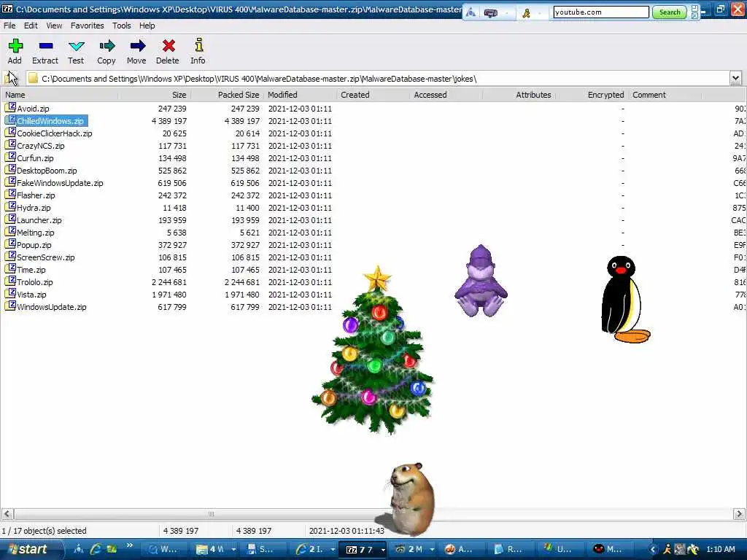This screenshot has width=747, height=560.
Task: Click the Avoid.zip file icon
Action: coord(10,108)
